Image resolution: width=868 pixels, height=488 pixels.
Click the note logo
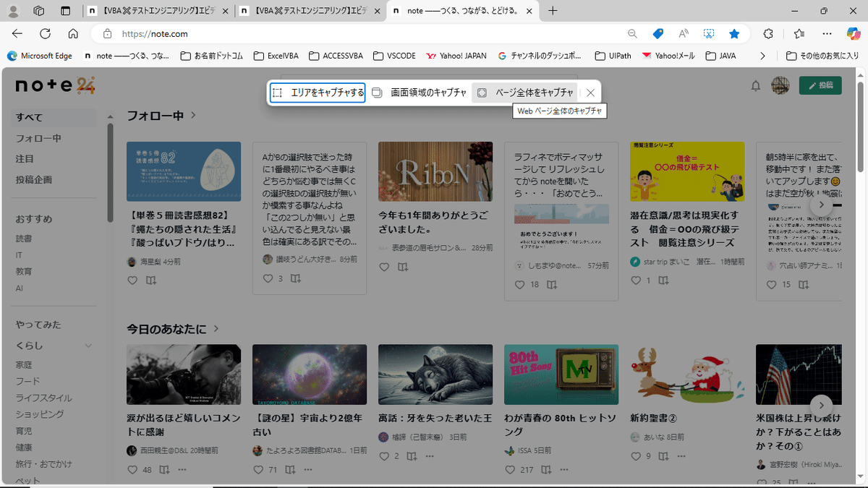coord(56,85)
